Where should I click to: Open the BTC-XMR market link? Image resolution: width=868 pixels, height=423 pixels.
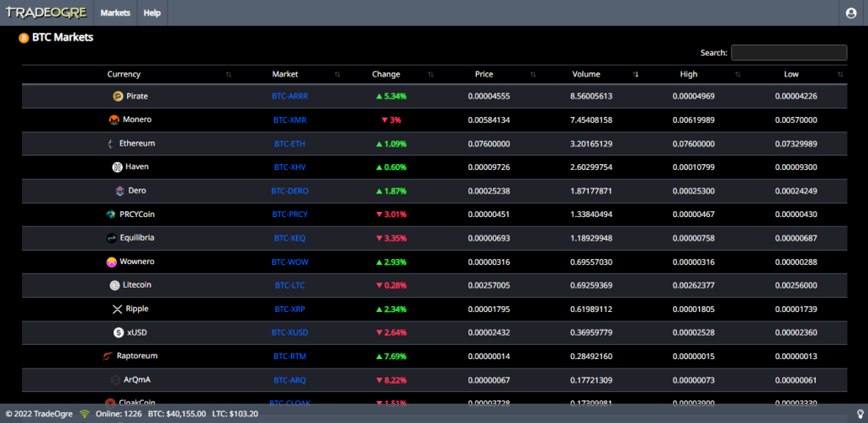[x=289, y=119]
